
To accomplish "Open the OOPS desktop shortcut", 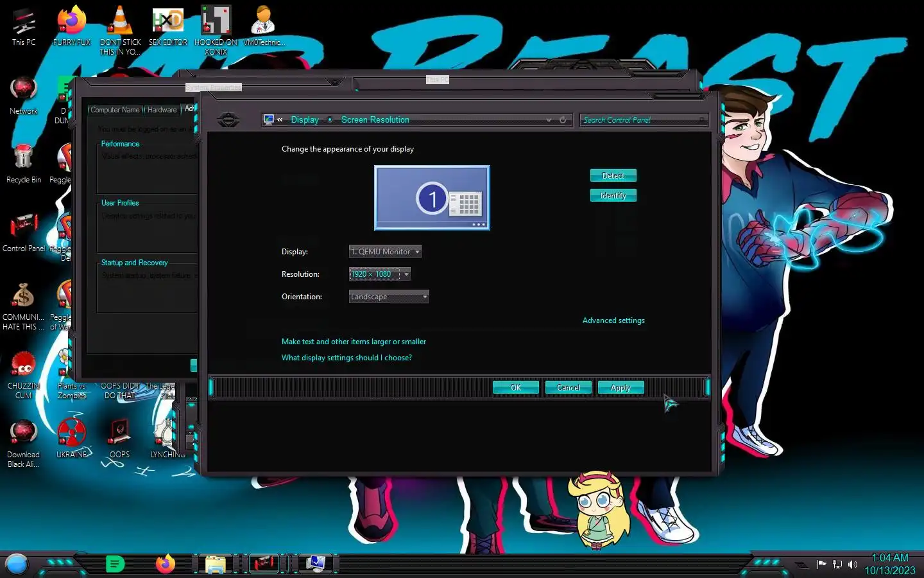I will [x=120, y=438].
